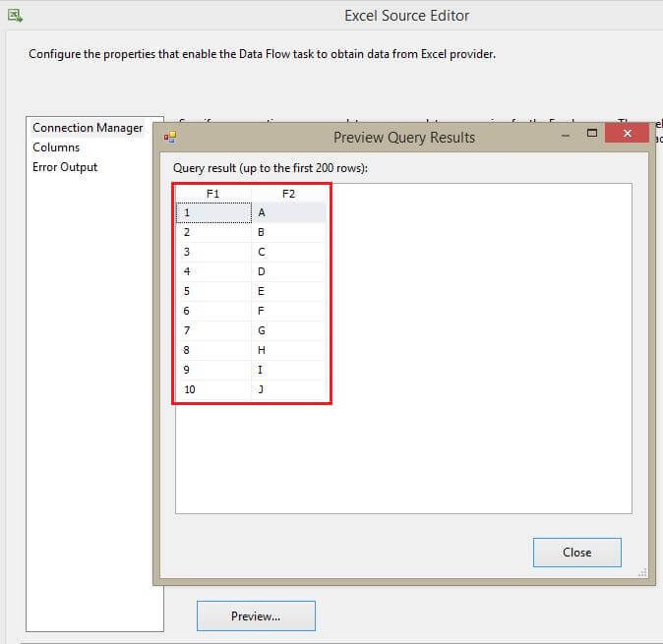Select cell with value 8 in F1
663x644 pixels.
click(x=213, y=350)
